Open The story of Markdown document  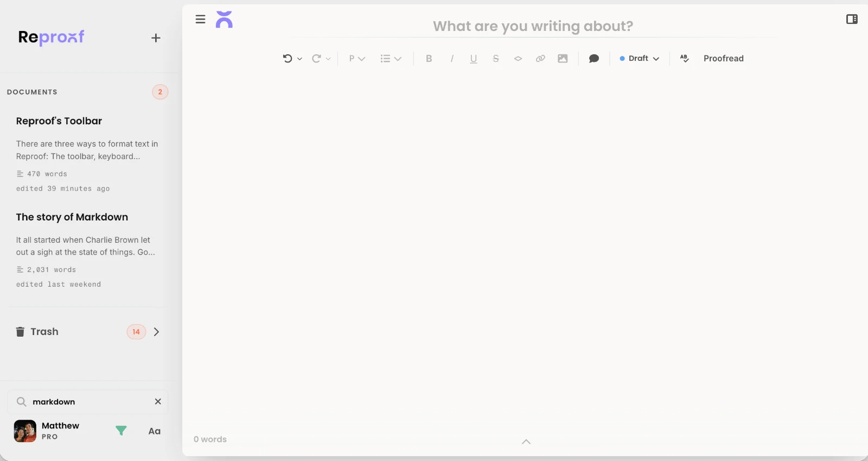72,217
